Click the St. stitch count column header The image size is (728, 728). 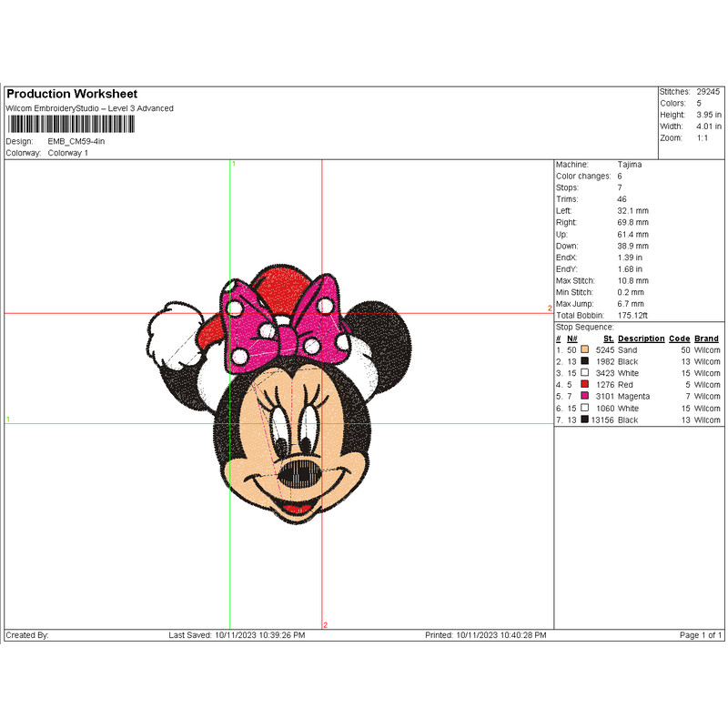608,339
